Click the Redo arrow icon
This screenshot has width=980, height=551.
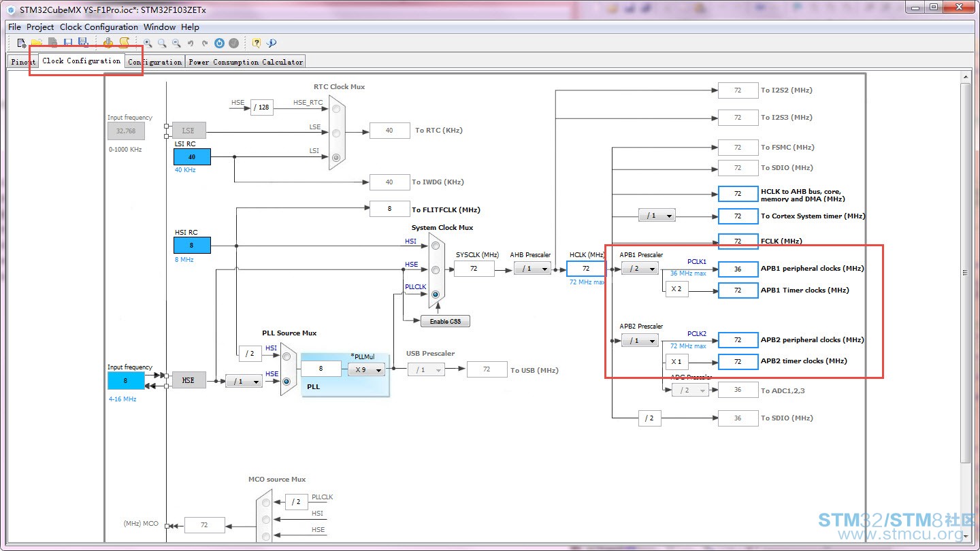(x=205, y=43)
